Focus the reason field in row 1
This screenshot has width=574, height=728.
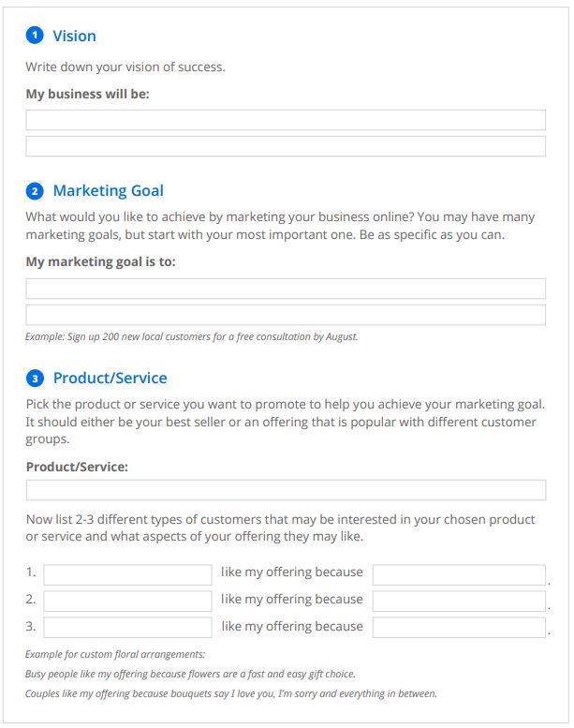coord(459,574)
